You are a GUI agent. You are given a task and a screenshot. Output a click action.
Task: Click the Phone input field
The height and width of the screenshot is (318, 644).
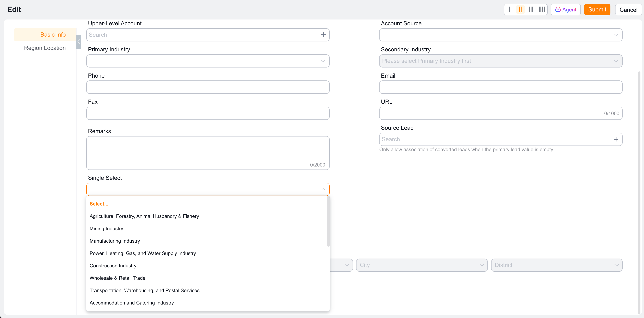208,87
